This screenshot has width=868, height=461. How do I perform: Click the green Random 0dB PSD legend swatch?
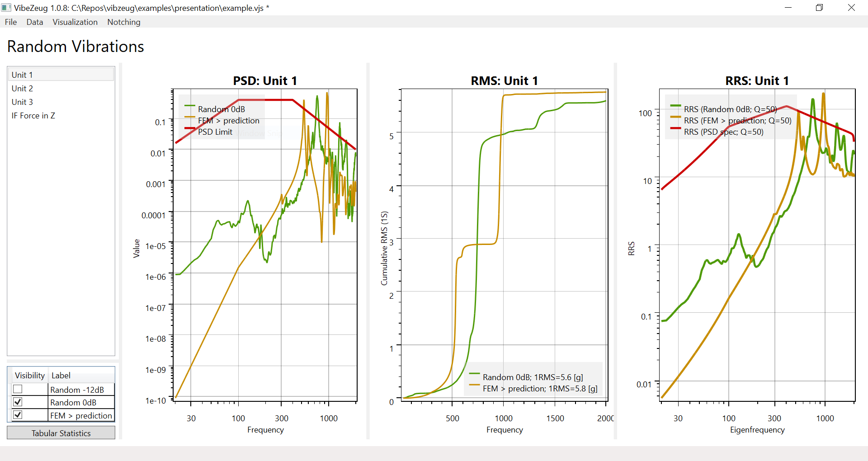click(190, 106)
